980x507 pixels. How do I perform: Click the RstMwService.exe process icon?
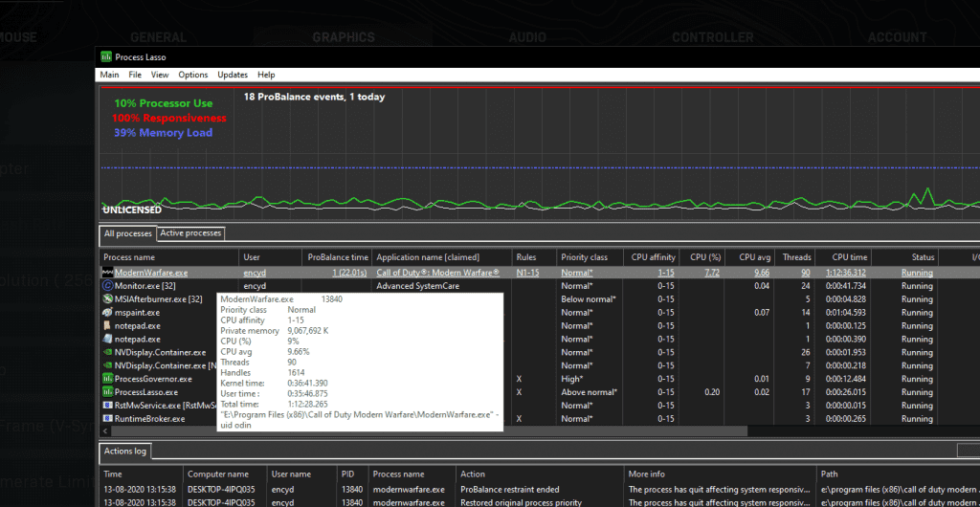click(x=107, y=406)
